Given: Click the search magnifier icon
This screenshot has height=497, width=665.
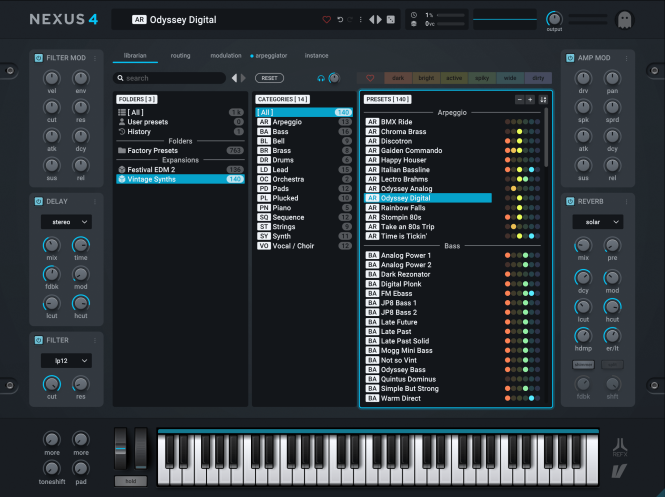Looking at the screenshot, I should [120, 78].
